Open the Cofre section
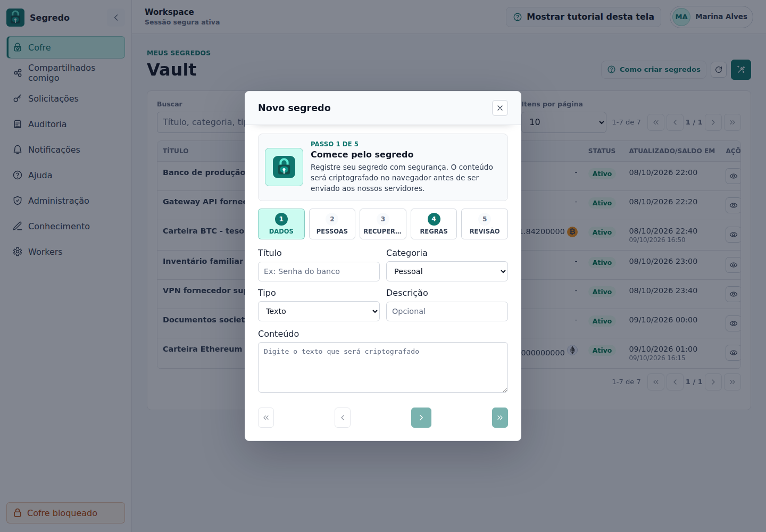This screenshot has height=532, width=766. click(x=66, y=47)
